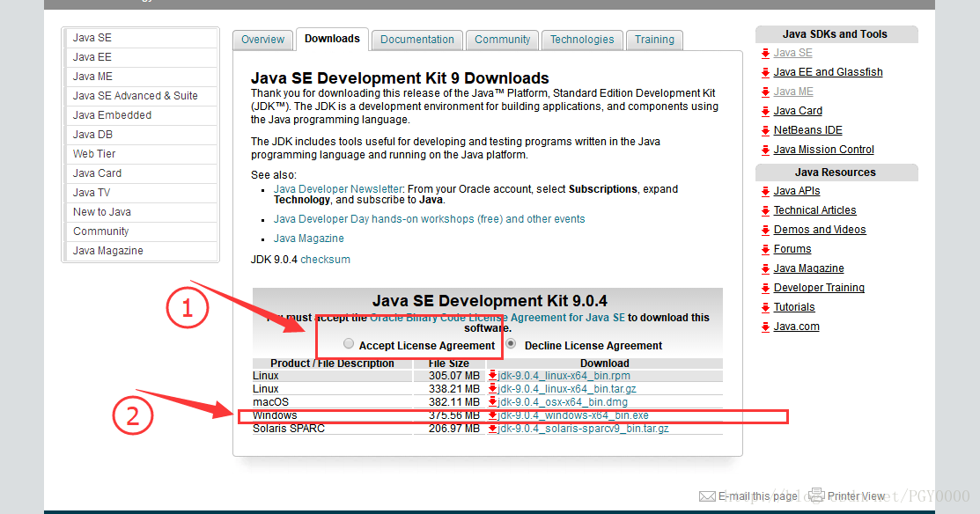Download jdk-9.0.4_windows-x64_bin.exe

tap(573, 415)
